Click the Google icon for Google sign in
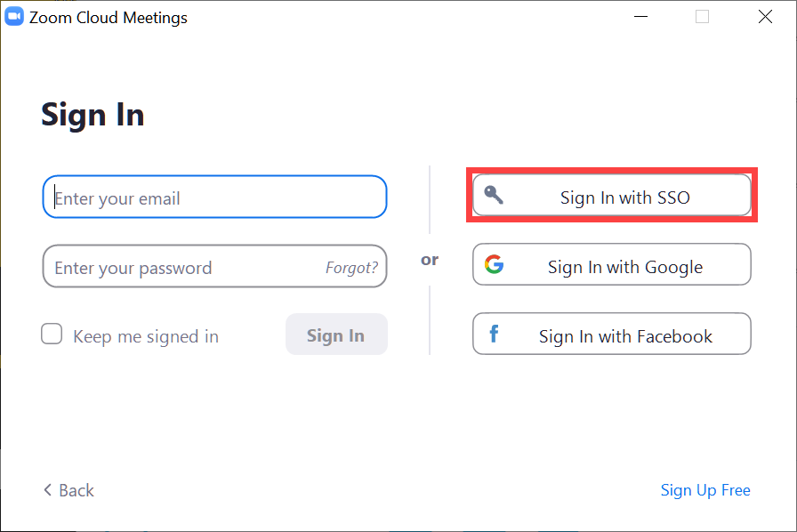This screenshot has width=797, height=532. point(495,263)
